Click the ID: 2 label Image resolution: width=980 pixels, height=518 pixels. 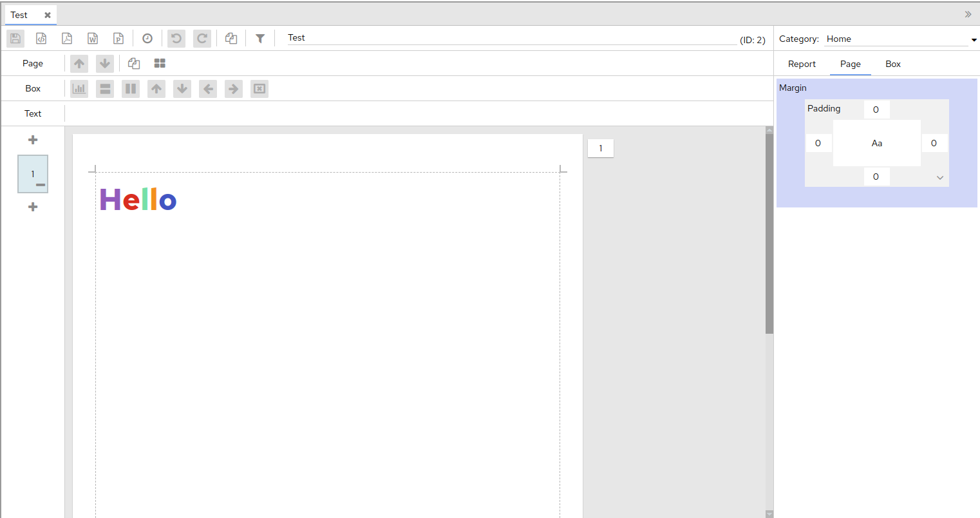pos(753,40)
